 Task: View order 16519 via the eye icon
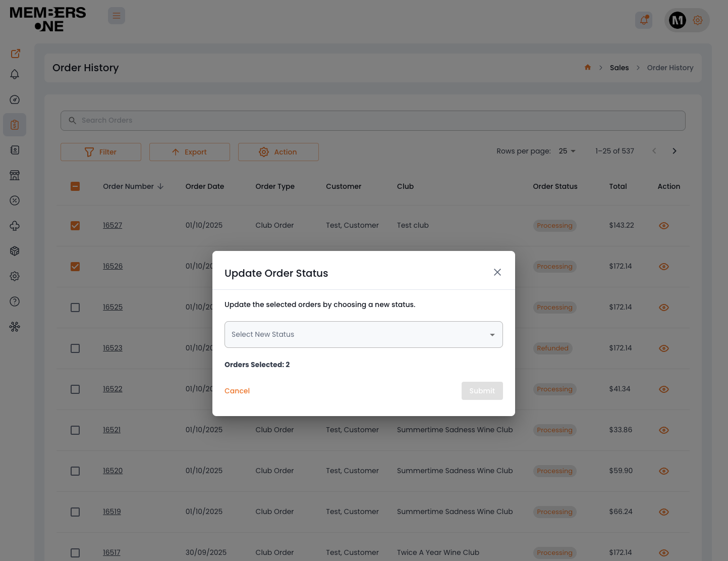[x=664, y=512]
